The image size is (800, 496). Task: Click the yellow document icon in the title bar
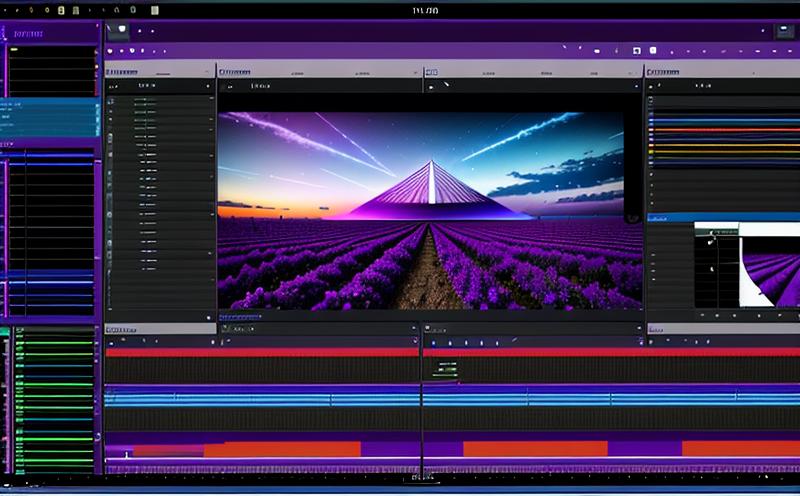(61, 10)
